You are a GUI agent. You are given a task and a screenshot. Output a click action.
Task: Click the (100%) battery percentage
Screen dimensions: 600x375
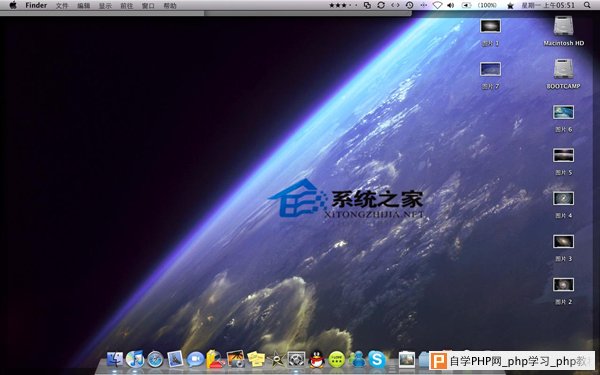coord(487,5)
